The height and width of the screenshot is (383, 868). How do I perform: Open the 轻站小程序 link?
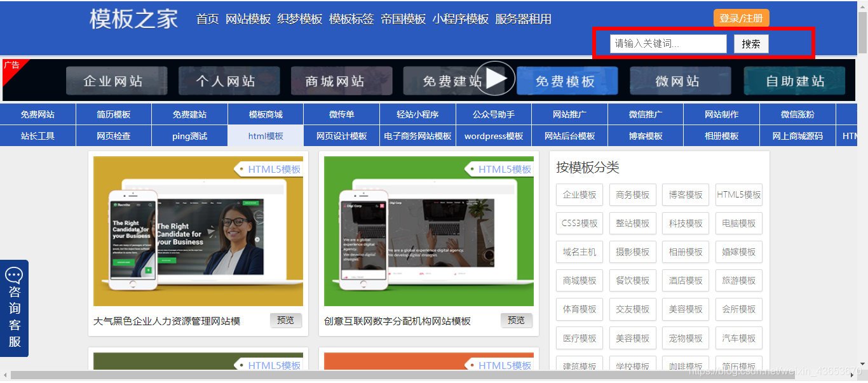417,114
